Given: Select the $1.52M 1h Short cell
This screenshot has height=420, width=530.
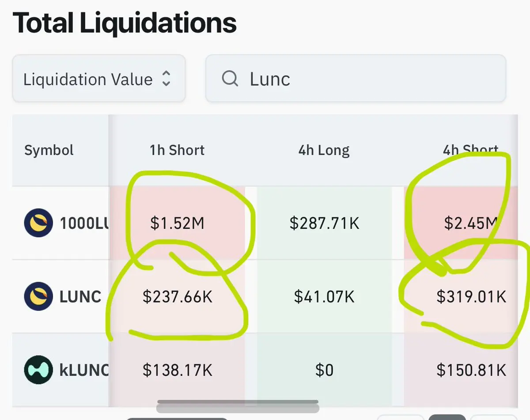Looking at the screenshot, I should 177,223.
